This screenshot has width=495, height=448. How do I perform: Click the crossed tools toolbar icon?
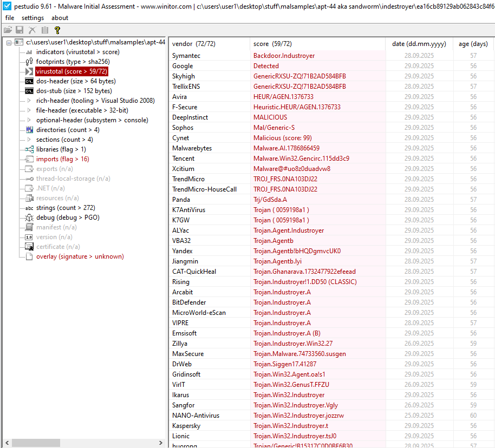32,30
